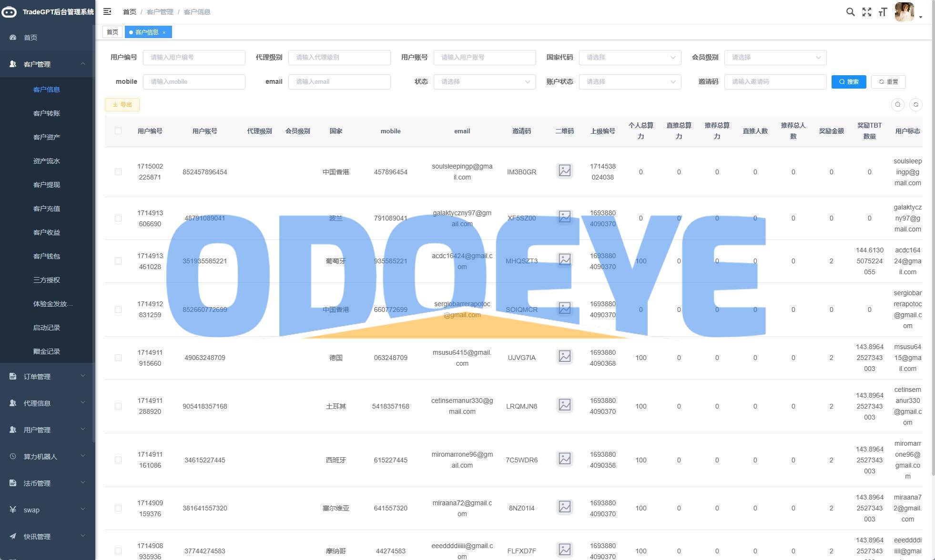Image resolution: width=935 pixels, height=560 pixels.
Task: Select checkbox for user 1715002225871
Action: click(118, 172)
